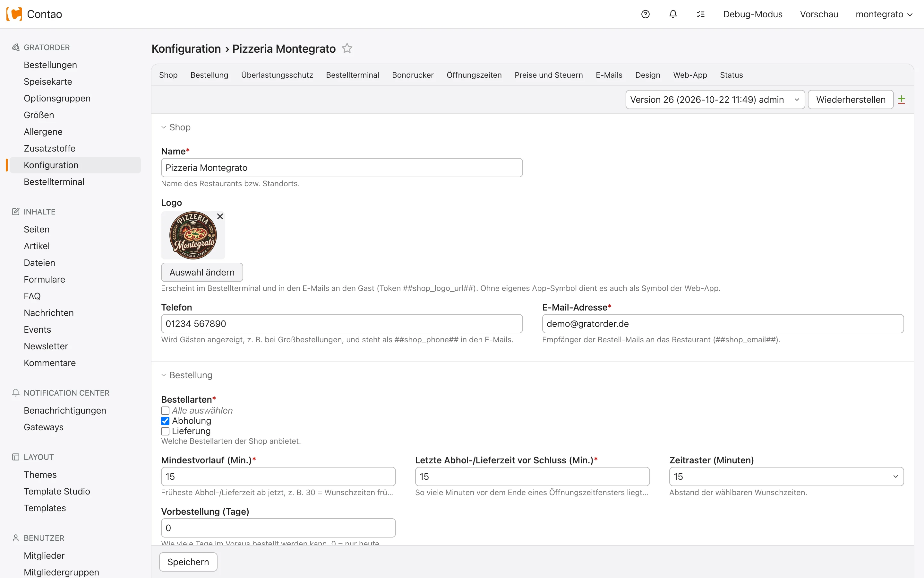Viewport: 924px width, 578px height.
Task: Open the jobs checklist icon in header
Action: (x=700, y=14)
